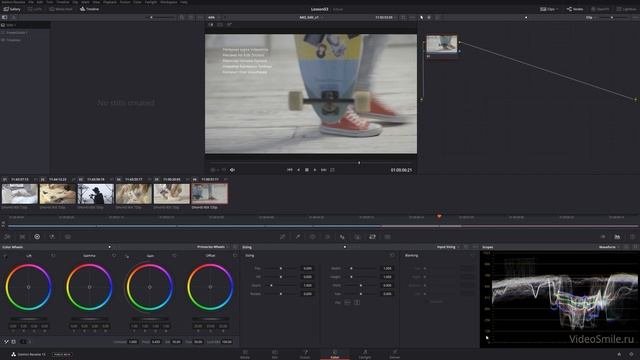640x360 pixels.
Task: Toggle the OpenFX panel
Action: coord(600,9)
